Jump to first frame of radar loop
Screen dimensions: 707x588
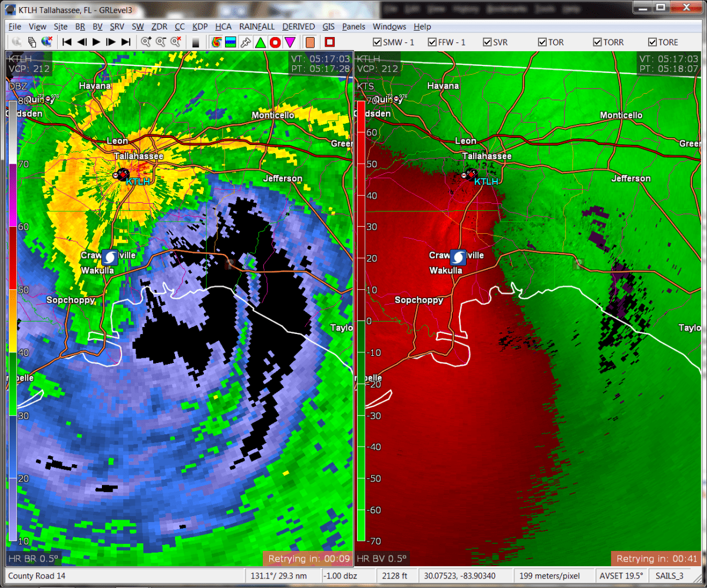67,42
